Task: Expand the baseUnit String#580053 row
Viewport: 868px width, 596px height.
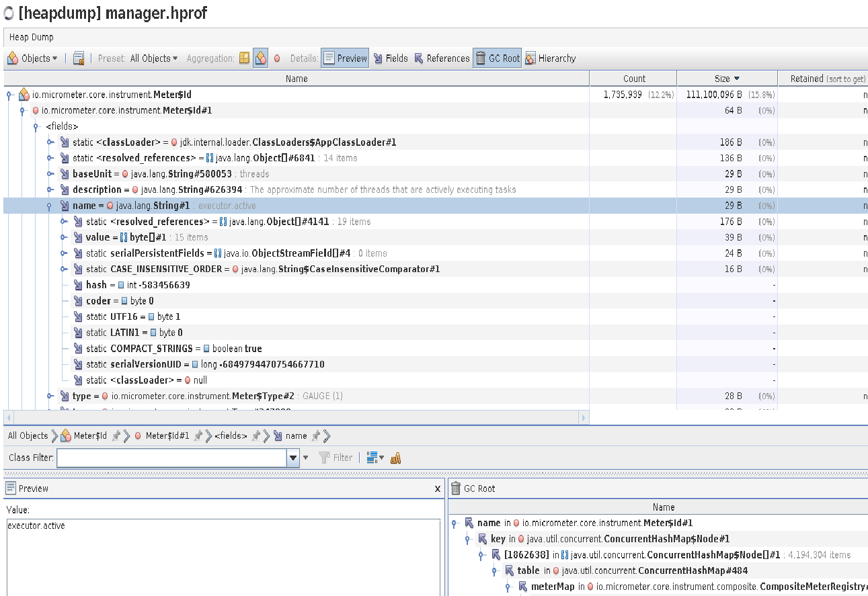Action: 50,174
